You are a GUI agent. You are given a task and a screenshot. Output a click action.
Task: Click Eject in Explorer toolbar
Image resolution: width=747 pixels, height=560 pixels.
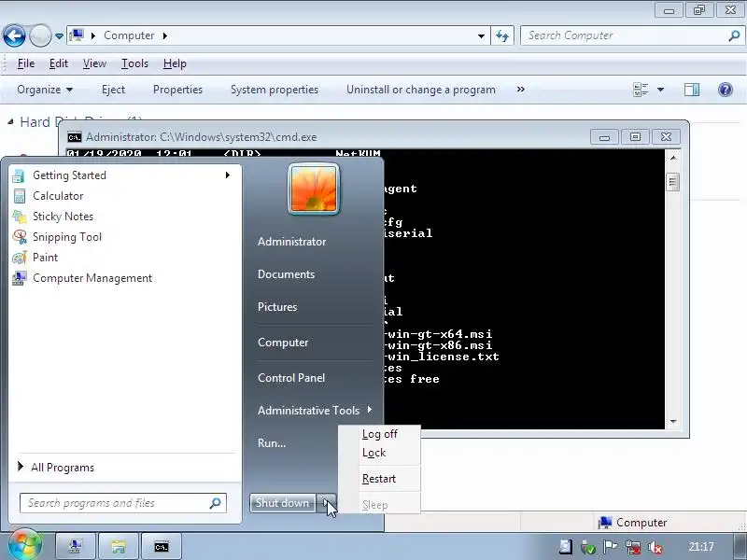(113, 90)
